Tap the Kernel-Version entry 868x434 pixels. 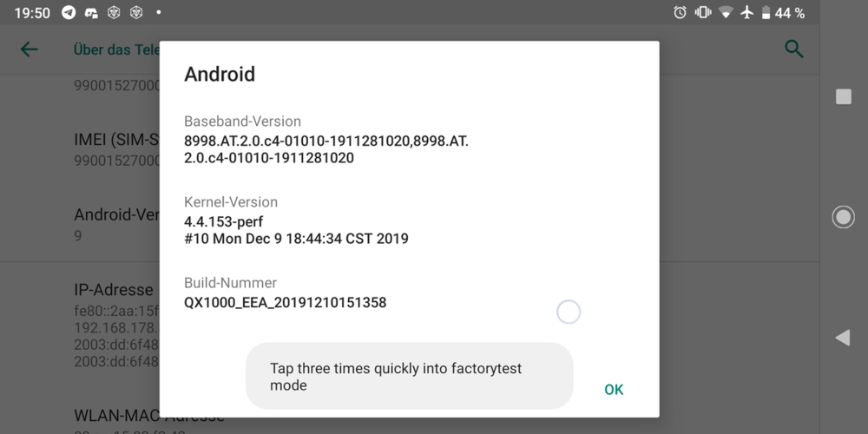click(x=296, y=220)
